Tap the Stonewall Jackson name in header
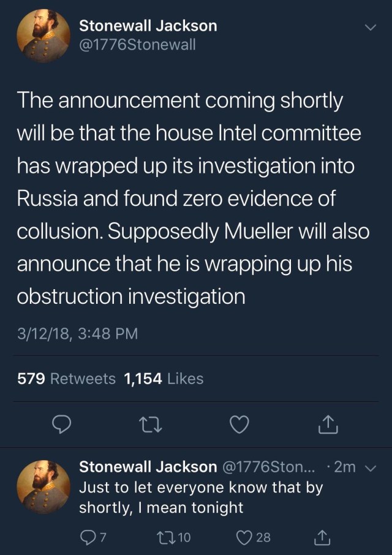The width and height of the screenshot is (392, 555). pyautogui.click(x=148, y=26)
